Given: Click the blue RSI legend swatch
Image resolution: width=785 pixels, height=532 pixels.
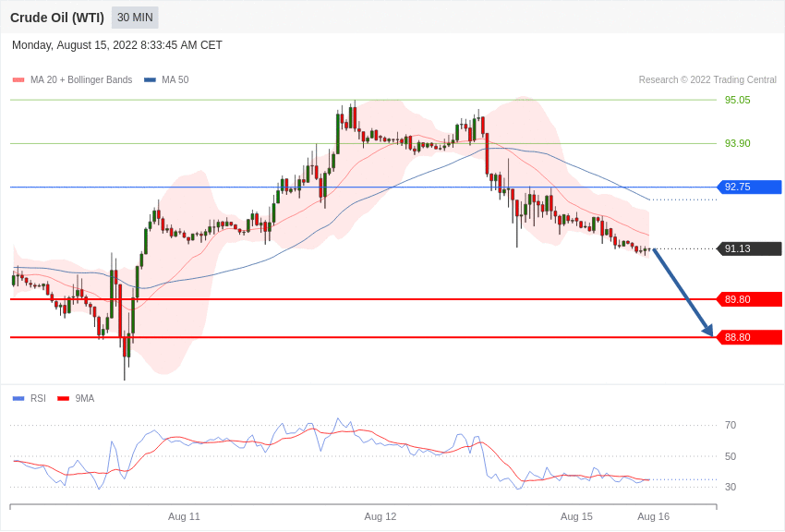Looking at the screenshot, I should pos(18,398).
